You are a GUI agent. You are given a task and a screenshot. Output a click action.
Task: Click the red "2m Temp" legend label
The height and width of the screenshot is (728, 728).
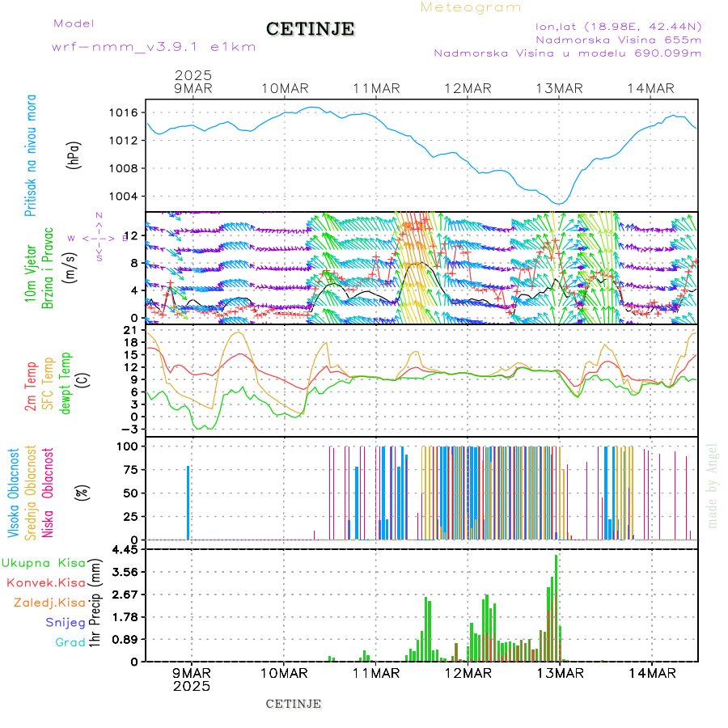click(x=31, y=387)
